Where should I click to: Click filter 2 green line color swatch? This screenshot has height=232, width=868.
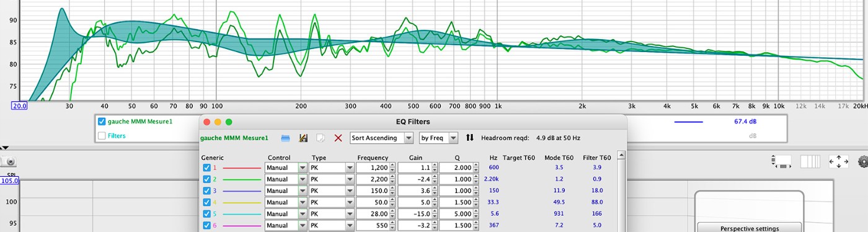(x=242, y=179)
